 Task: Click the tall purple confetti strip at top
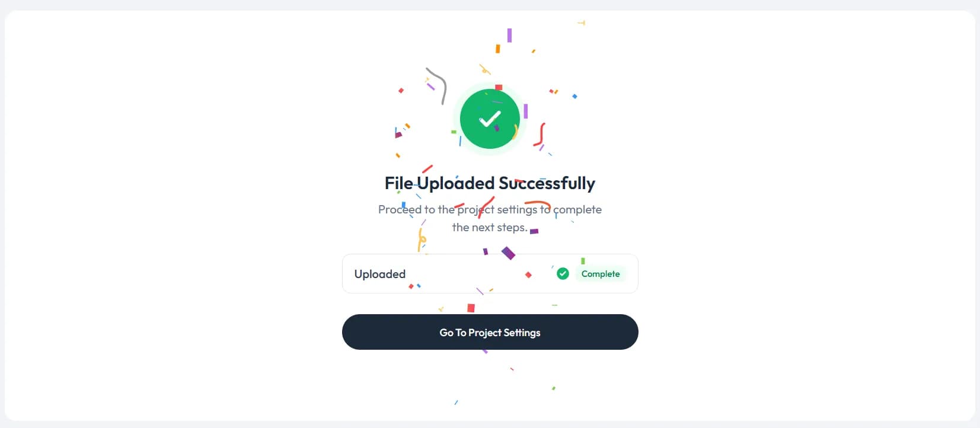[509, 35]
